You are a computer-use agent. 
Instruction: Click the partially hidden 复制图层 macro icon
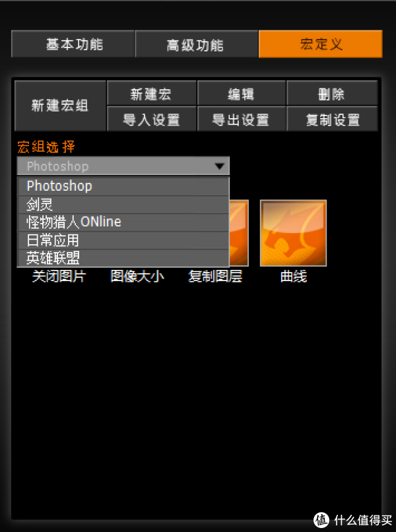239,233
